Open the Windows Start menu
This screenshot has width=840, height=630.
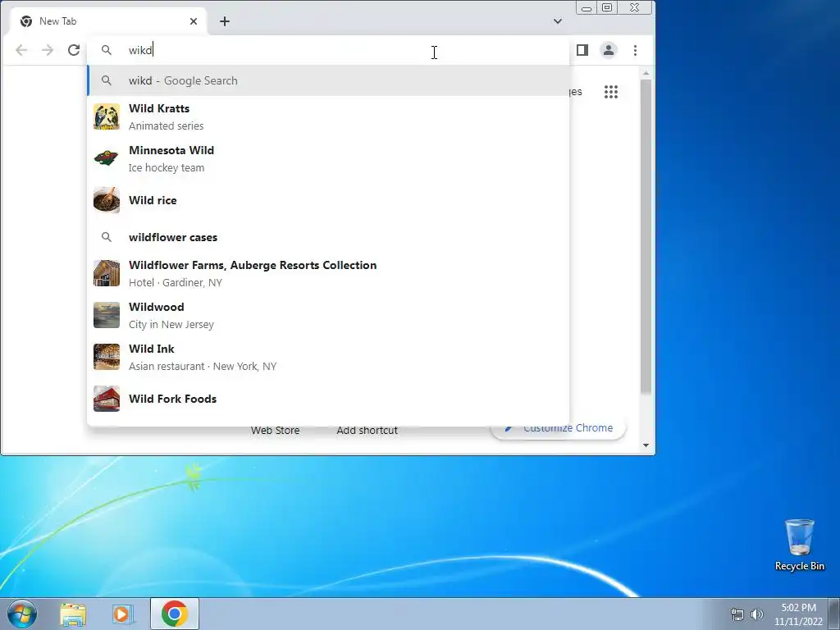(x=22, y=614)
